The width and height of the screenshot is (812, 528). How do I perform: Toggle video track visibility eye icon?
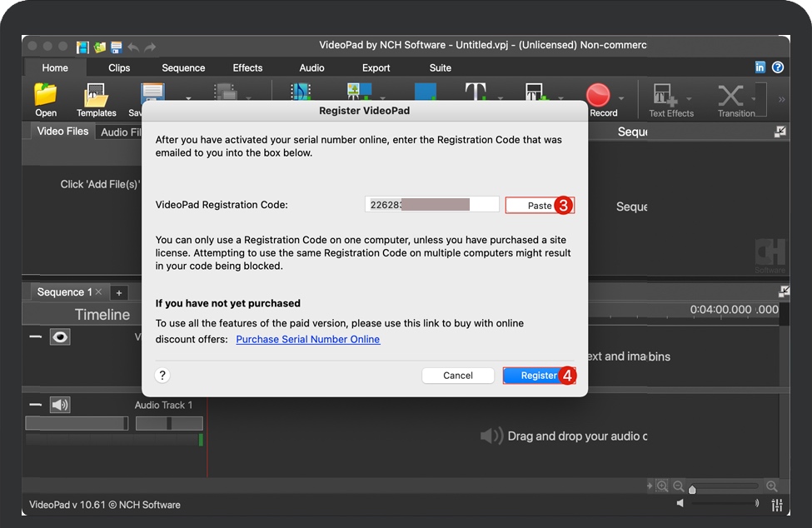60,337
